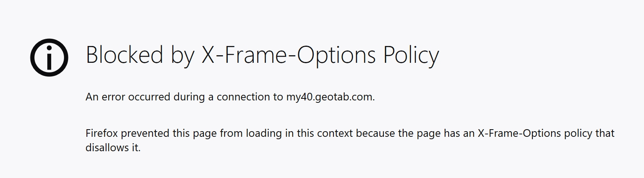The image size is (644, 178).
Task: Click the word 'by' in the heading
Action: coord(182,55)
